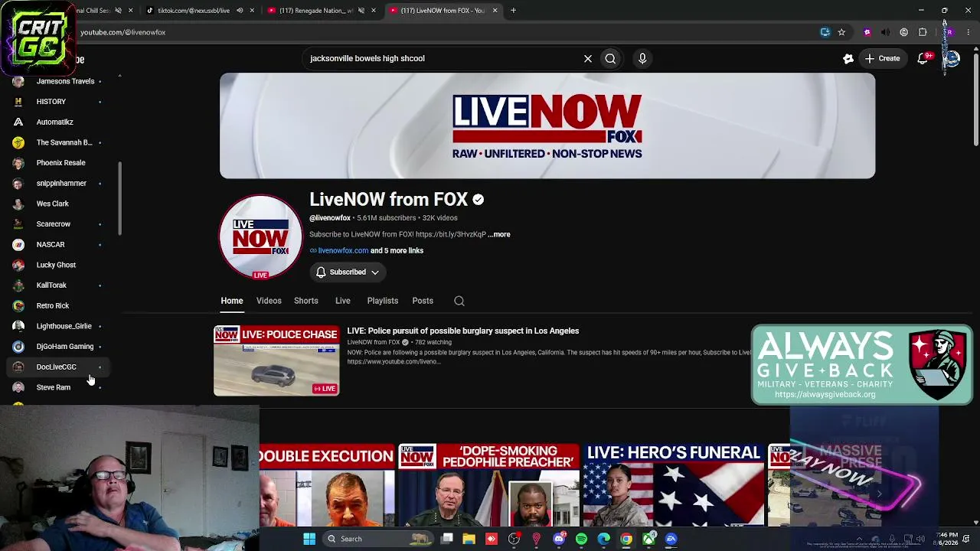Click the magnifier search button beside the search box
This screenshot has width=980, height=551.
[610, 58]
